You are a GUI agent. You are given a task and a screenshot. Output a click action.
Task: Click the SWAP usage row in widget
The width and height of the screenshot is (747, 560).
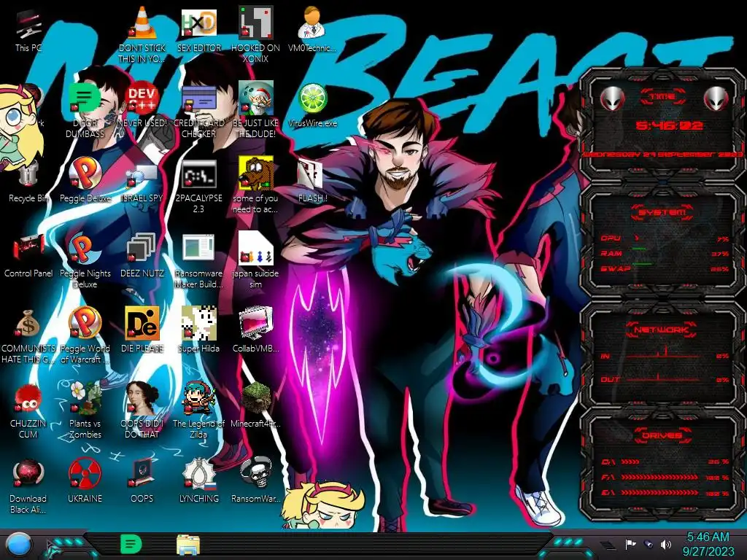665,268
